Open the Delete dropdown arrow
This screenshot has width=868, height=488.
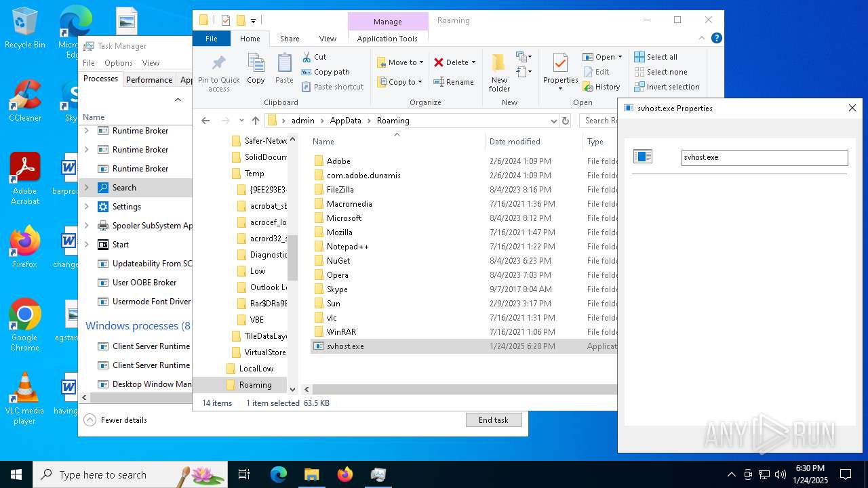[473, 62]
